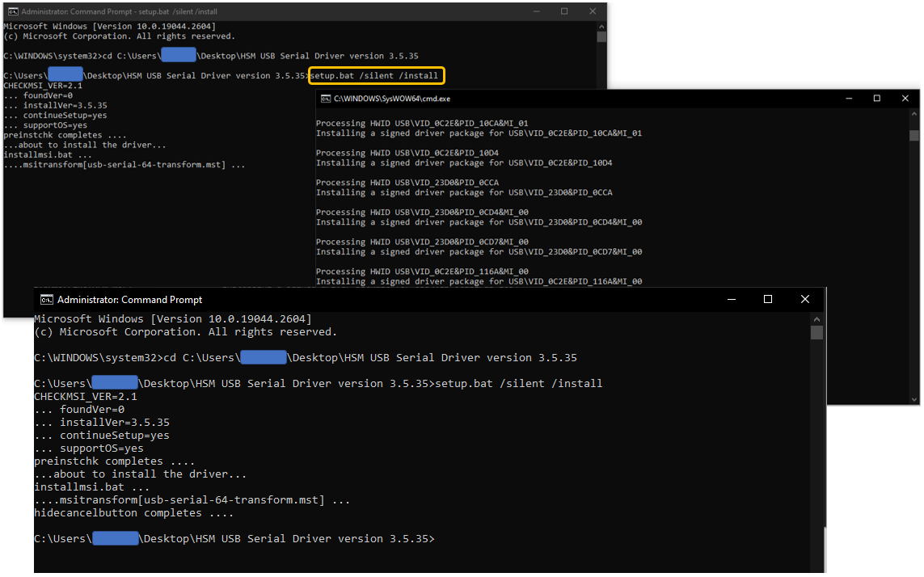Maximize the front Administrator Command Prompt
Screen dimensions: 924x577
(x=768, y=298)
